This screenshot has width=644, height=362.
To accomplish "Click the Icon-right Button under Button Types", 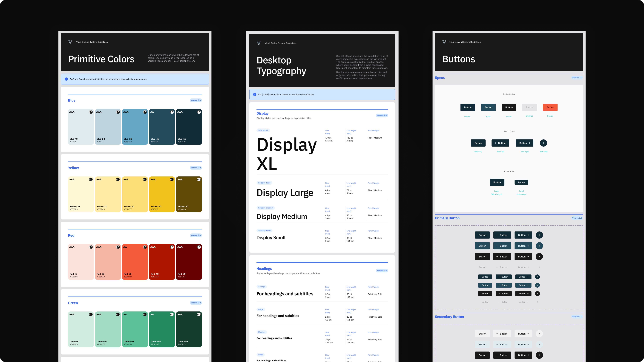I will coord(524,143).
